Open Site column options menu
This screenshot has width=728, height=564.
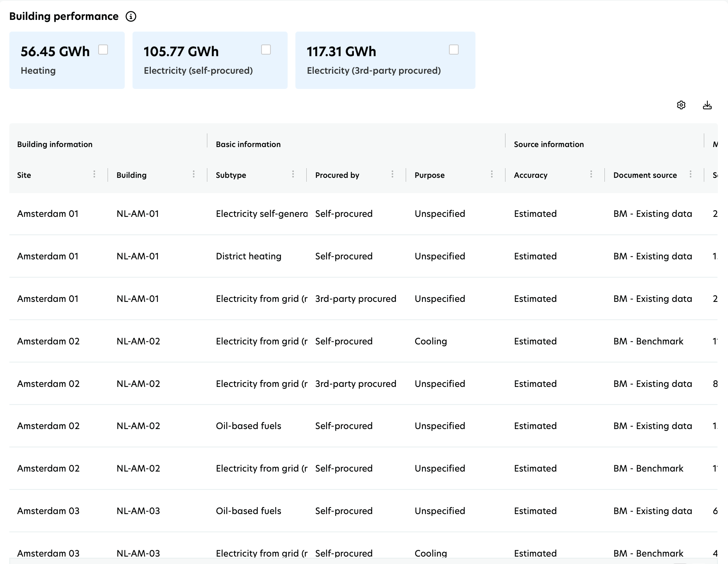(94, 174)
